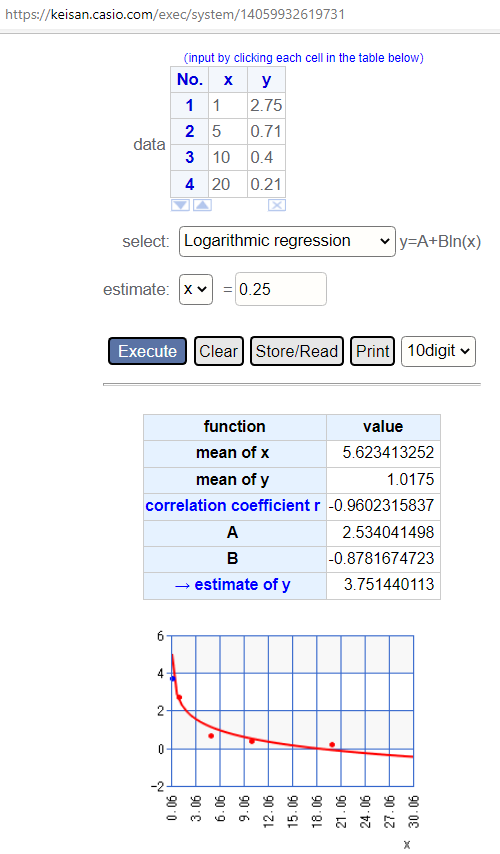500x854 pixels.
Task: Click the y cell containing 0.21
Action: pos(266,184)
